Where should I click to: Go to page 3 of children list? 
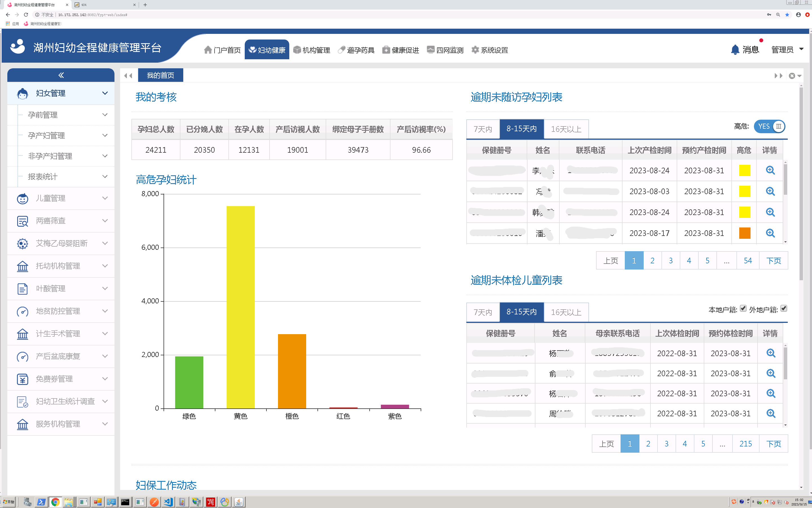coord(667,444)
